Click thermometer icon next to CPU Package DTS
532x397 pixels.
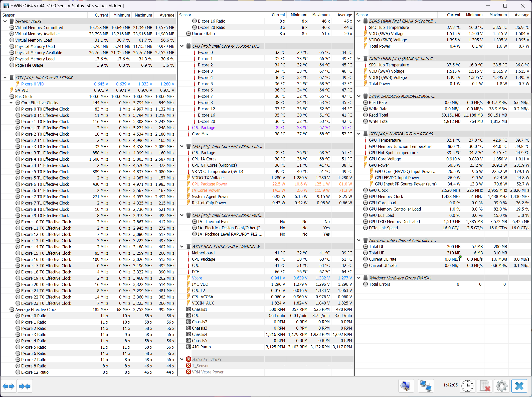coord(189,128)
